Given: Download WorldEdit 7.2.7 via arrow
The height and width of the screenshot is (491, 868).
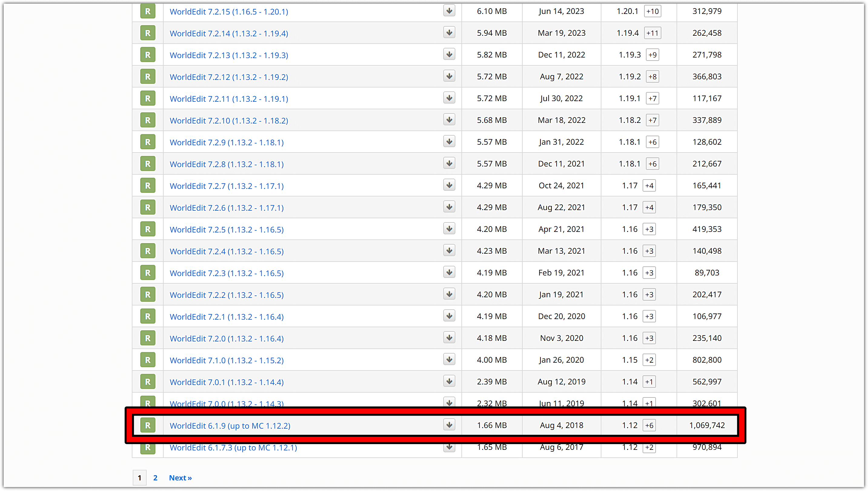Looking at the screenshot, I should pyautogui.click(x=449, y=185).
